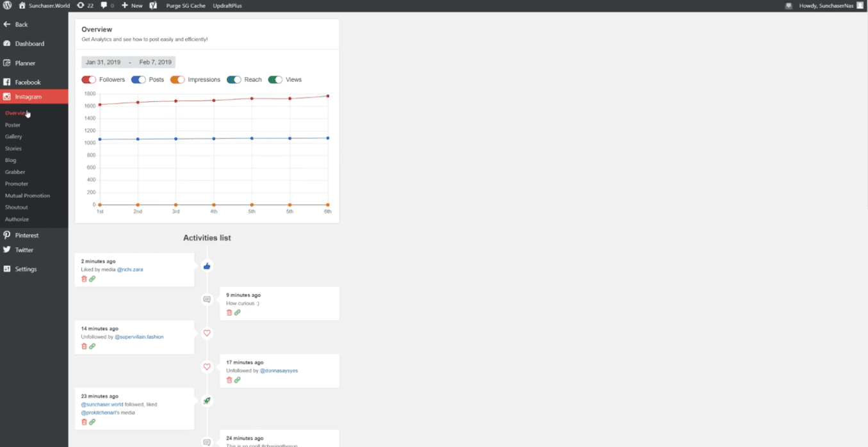The image size is (868, 447).
Task: Open Blog under Instagram
Action: tap(11, 160)
